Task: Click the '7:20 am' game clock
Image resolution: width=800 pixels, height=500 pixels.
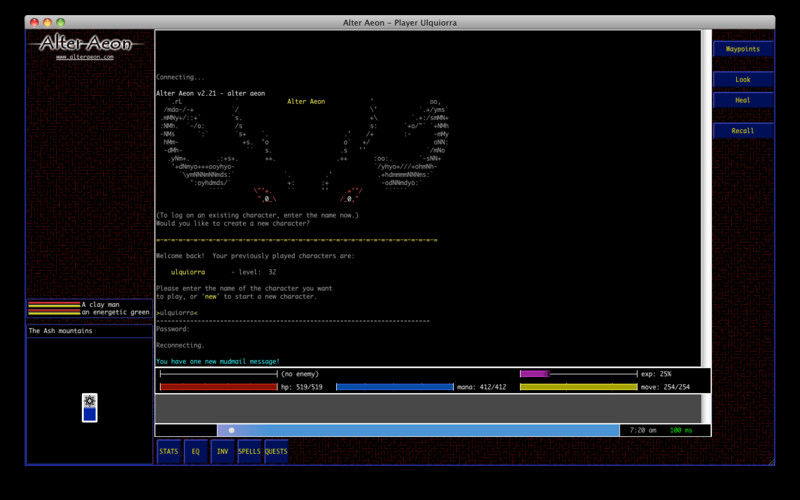Action: pos(643,430)
